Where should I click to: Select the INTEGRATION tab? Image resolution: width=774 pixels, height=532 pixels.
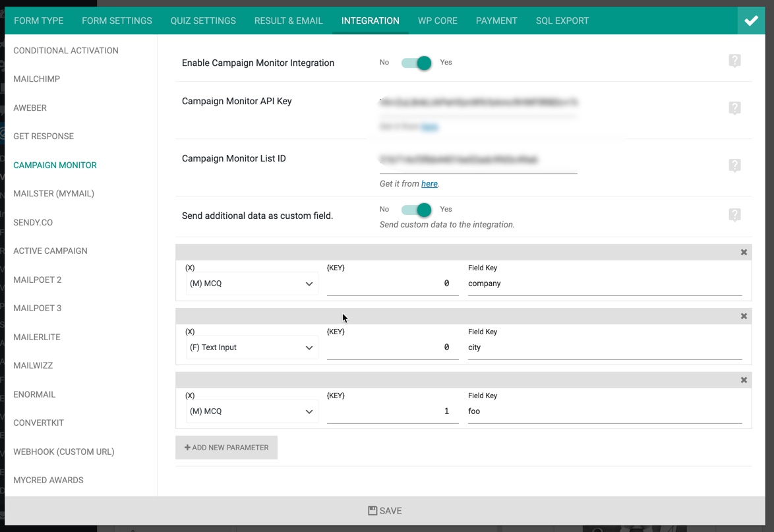[x=371, y=20]
